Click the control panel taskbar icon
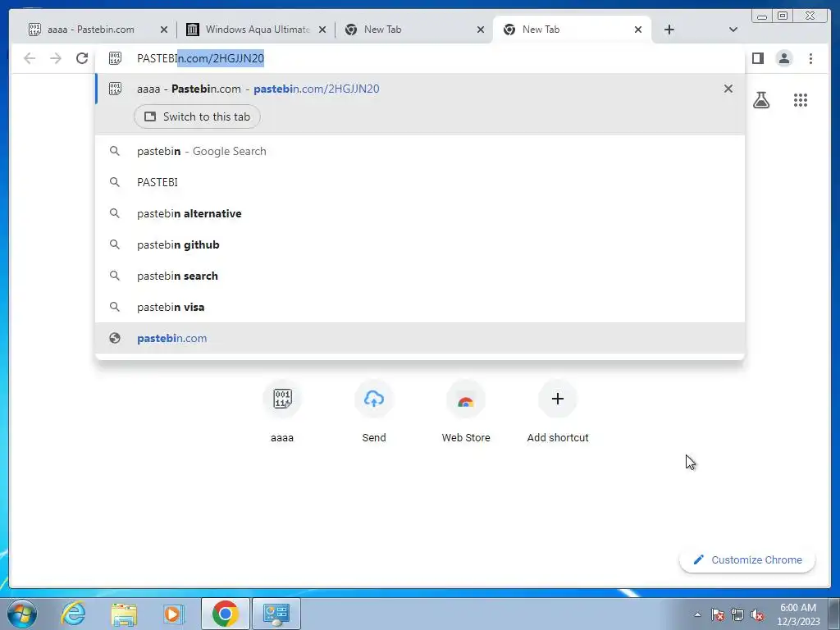840x630 pixels. pyautogui.click(x=276, y=614)
